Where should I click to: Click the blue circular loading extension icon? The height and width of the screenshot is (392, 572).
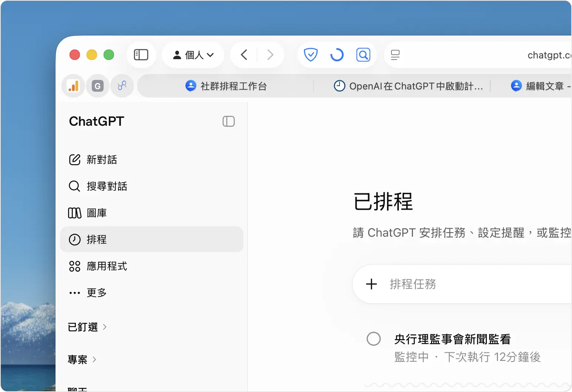coord(337,55)
